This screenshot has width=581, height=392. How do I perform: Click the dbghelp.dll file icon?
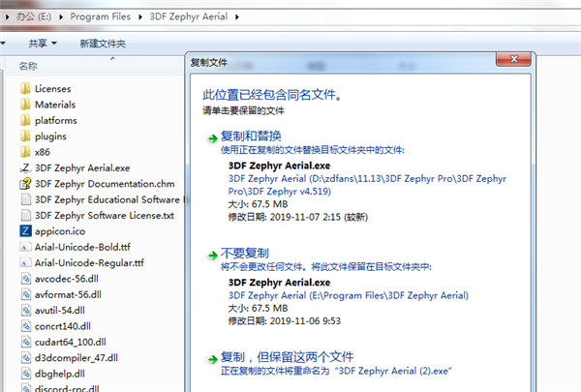(25, 374)
